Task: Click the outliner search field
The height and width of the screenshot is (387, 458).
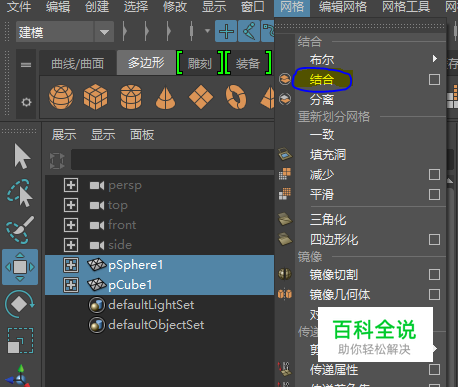Action: tap(172, 160)
